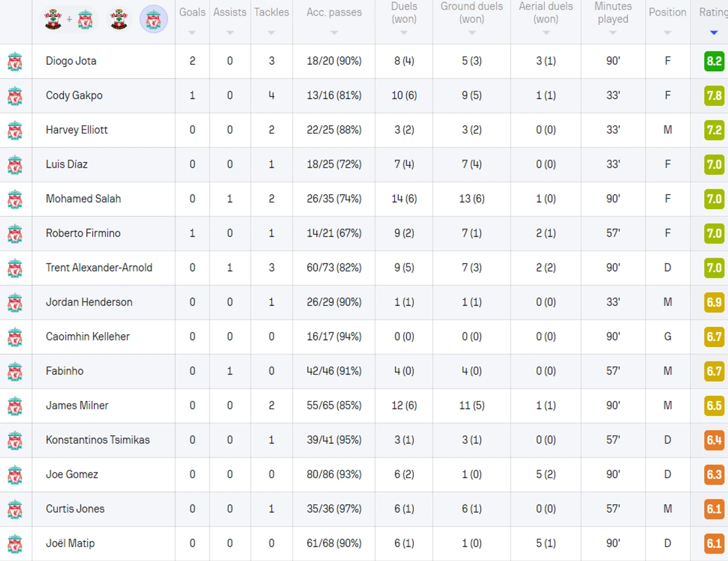728x561 pixels.
Task: Click the Liverpool crest beside Diogo Jota
Action: (x=15, y=61)
